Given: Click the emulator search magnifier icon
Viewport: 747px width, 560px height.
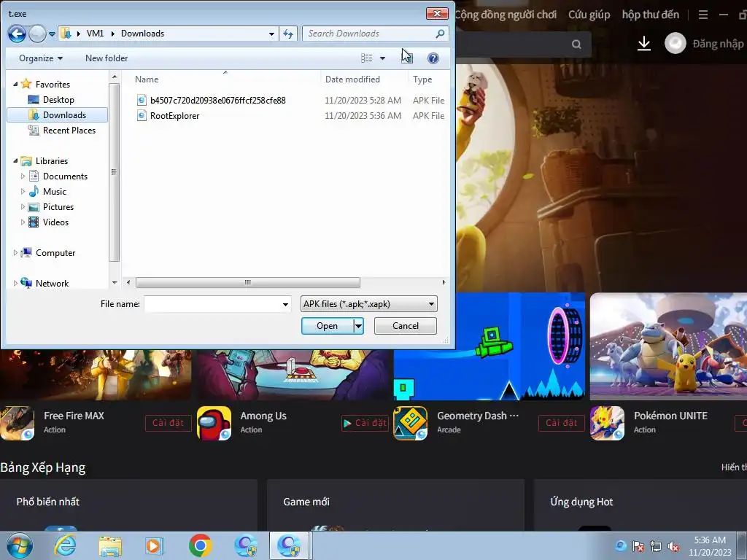Looking at the screenshot, I should pyautogui.click(x=576, y=44).
